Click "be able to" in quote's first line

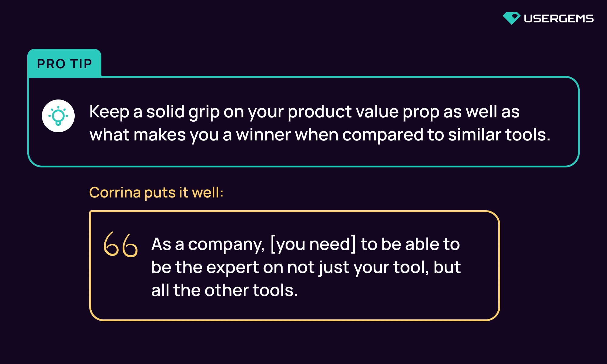[x=420, y=244]
